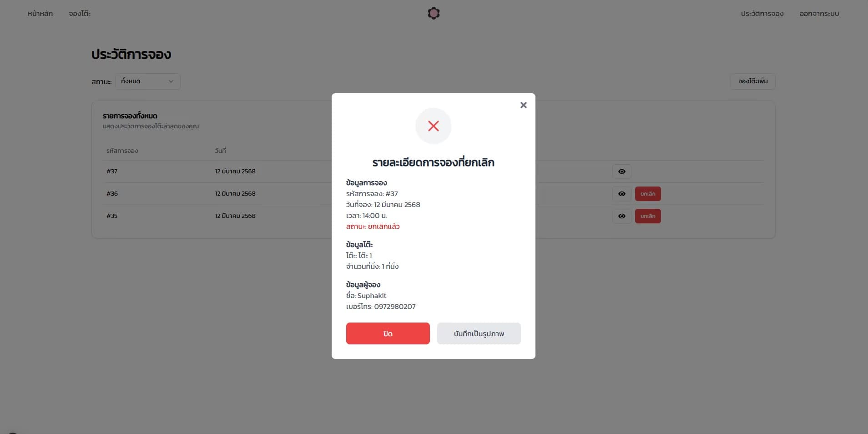Click the red cancelled X status icon
868x434 pixels.
pos(434,126)
